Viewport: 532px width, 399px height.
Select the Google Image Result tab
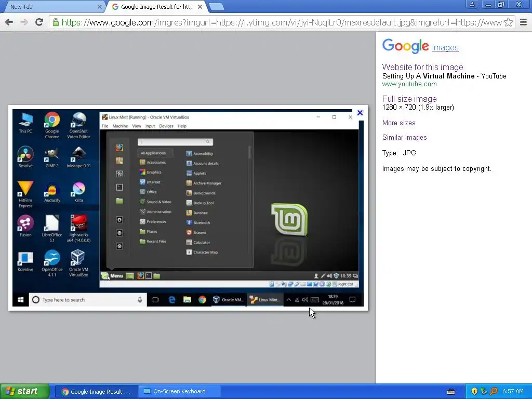156,7
